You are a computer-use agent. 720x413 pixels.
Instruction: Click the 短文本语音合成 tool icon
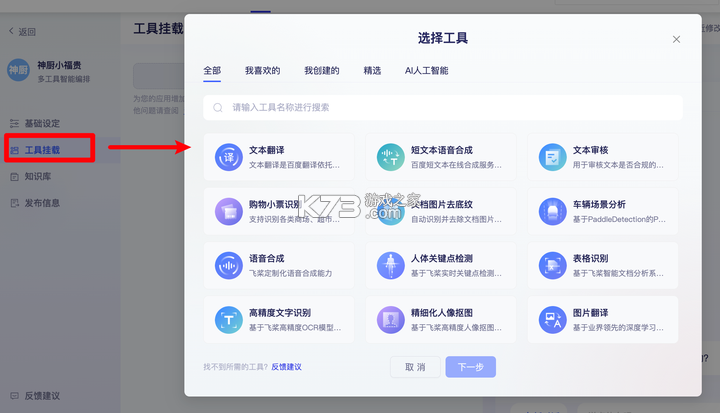pyautogui.click(x=390, y=157)
